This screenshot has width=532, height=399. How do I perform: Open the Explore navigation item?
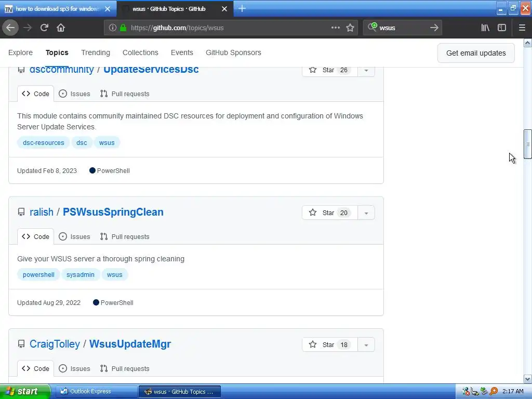pyautogui.click(x=20, y=52)
